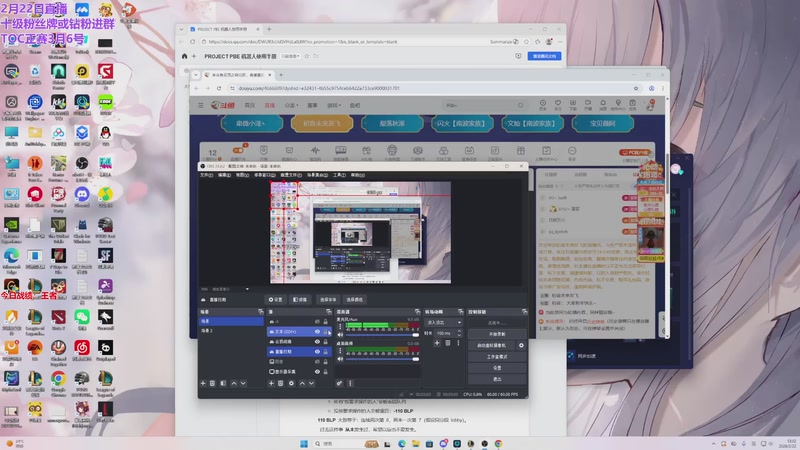
Task: Reload the Douyu page in Chrome
Action: click(x=219, y=88)
